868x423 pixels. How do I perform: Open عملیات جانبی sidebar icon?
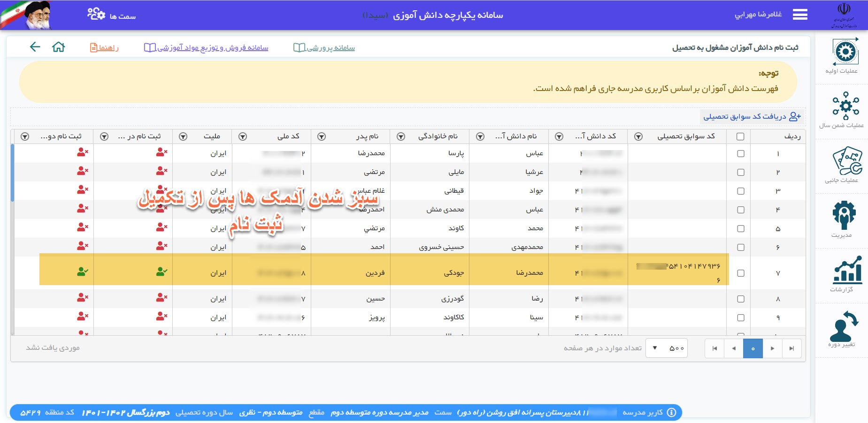click(x=846, y=160)
